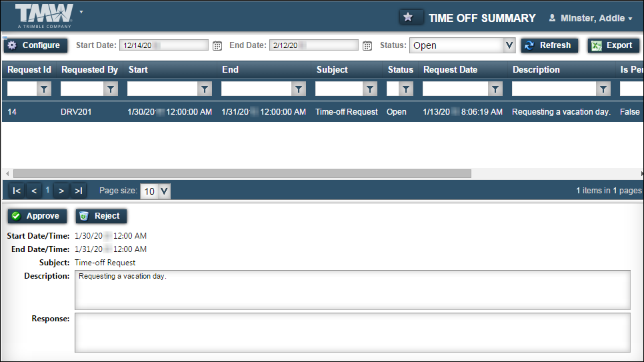Click the Request Id filter text box
Screen dimensions: 644x362
[x=22, y=89]
